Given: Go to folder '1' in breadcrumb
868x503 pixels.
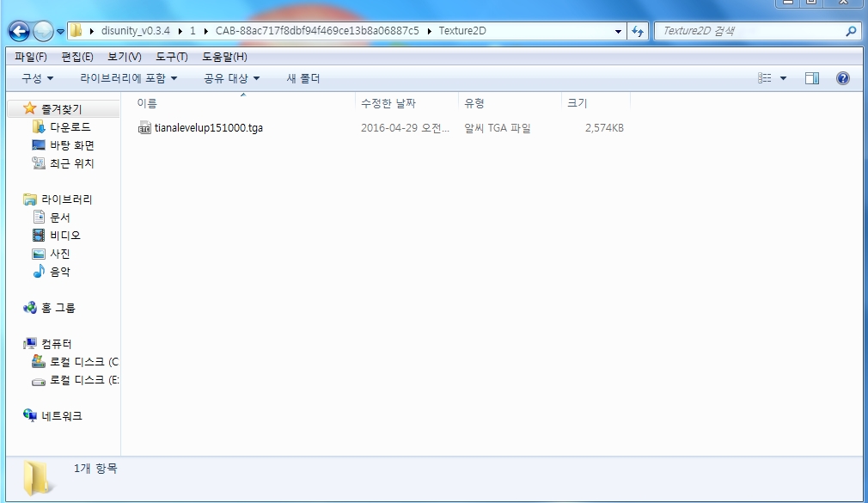Looking at the screenshot, I should tap(193, 31).
